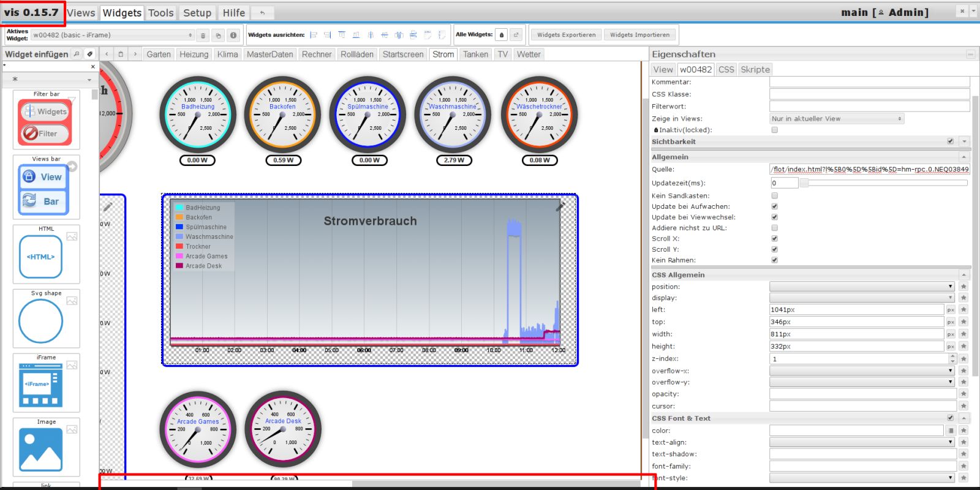Align selected widgets to the right edge
This screenshot has width=980, height=490.
328,35
